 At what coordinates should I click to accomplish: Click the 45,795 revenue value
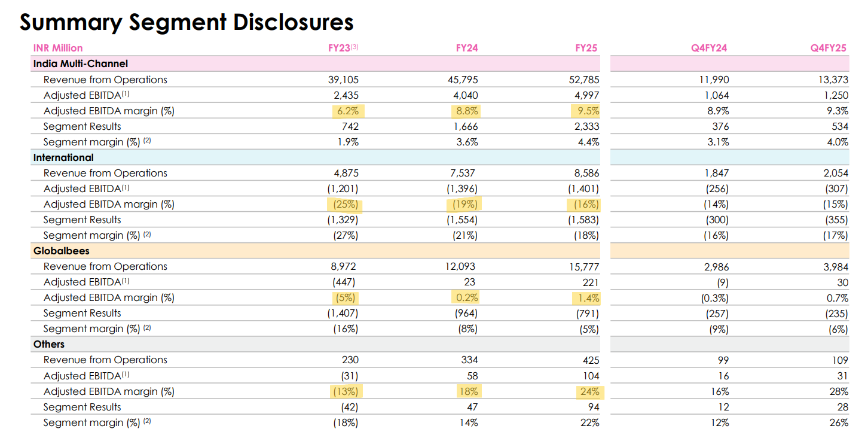463,80
